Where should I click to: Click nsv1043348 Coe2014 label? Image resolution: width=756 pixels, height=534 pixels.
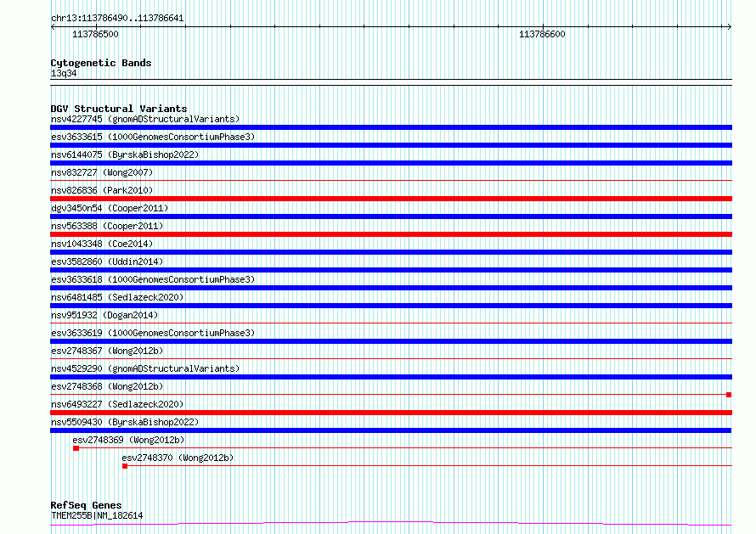click(102, 244)
